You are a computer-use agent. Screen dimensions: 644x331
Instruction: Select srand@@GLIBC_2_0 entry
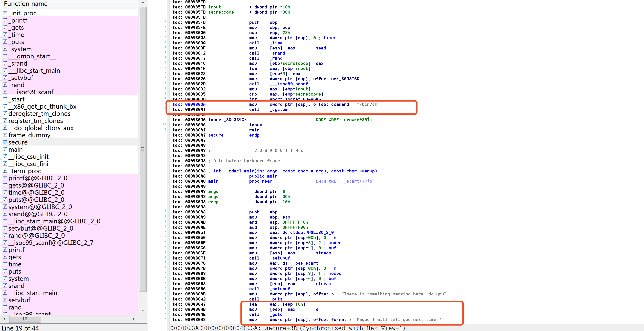38,214
